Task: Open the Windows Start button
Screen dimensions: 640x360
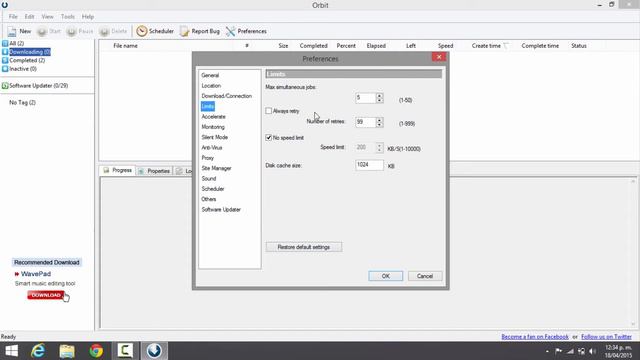Action: [x=11, y=351]
